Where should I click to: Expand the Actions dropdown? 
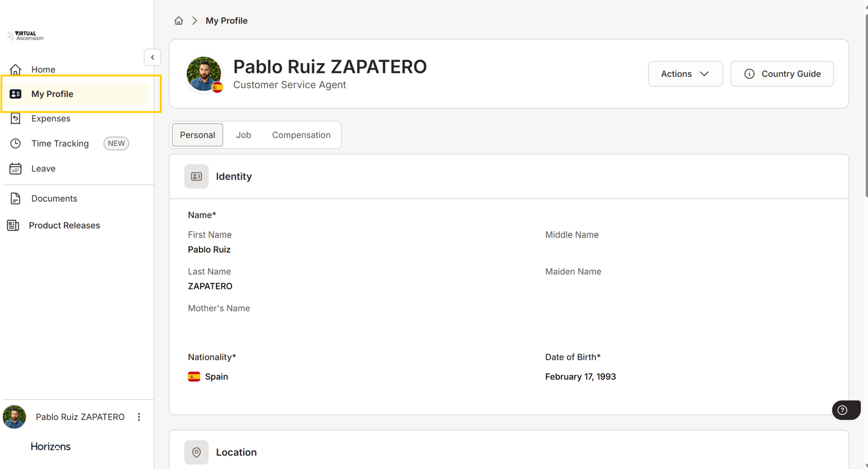pyautogui.click(x=685, y=74)
